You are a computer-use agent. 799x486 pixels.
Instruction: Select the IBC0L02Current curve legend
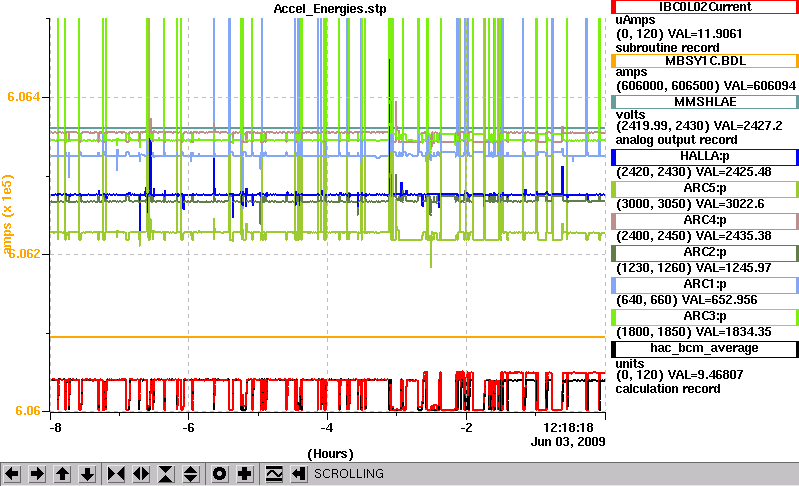[705, 7]
